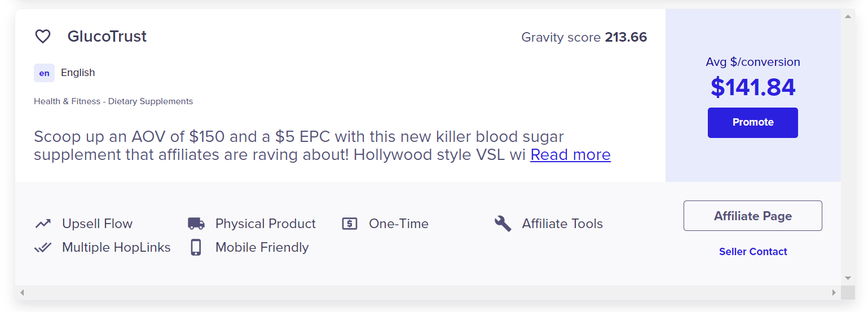Click the Physical Product truck icon
This screenshot has height=312, width=868.
click(x=196, y=224)
